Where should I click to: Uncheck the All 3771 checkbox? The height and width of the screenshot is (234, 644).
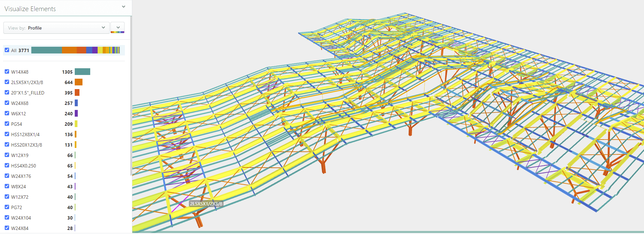(7, 50)
